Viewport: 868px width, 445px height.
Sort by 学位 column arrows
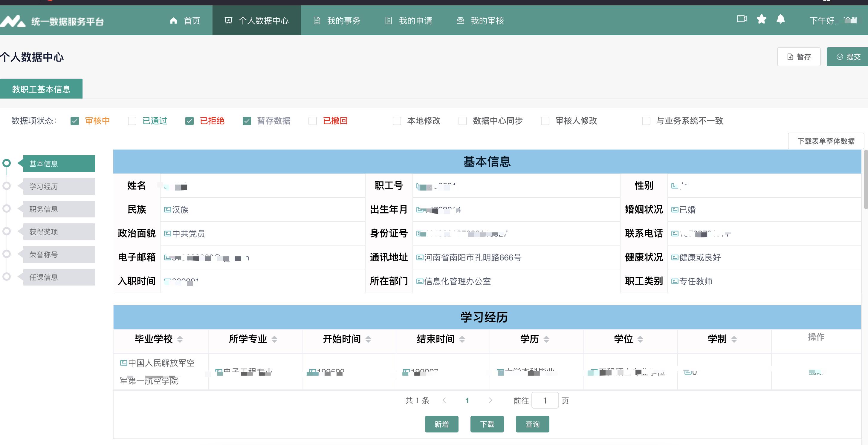[640, 339]
